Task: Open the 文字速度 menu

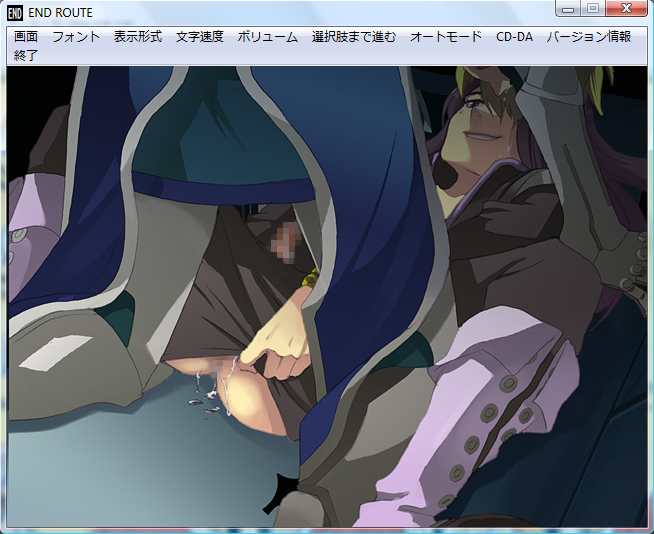Action: coord(199,37)
